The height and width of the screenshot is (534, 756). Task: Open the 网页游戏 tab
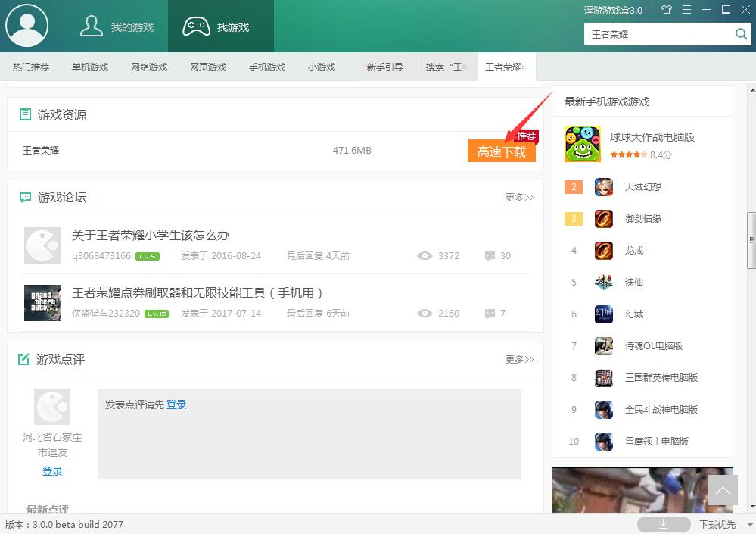coord(208,67)
